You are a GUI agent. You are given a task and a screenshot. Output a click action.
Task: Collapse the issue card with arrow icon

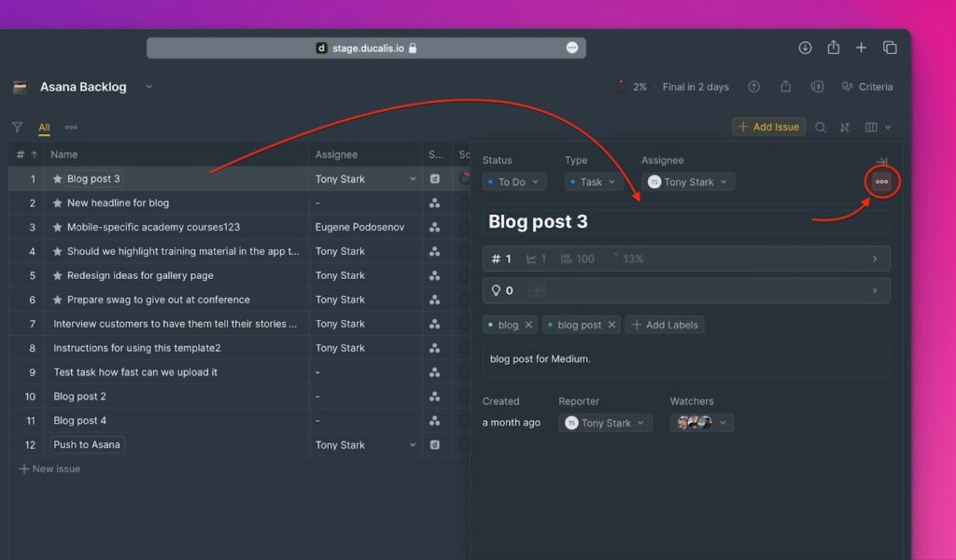(881, 161)
